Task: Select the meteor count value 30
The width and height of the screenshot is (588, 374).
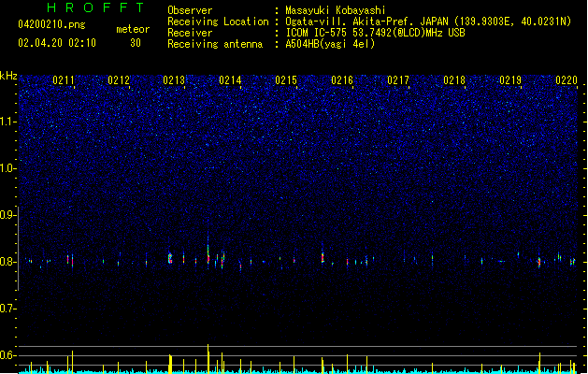Action: pyautogui.click(x=136, y=43)
